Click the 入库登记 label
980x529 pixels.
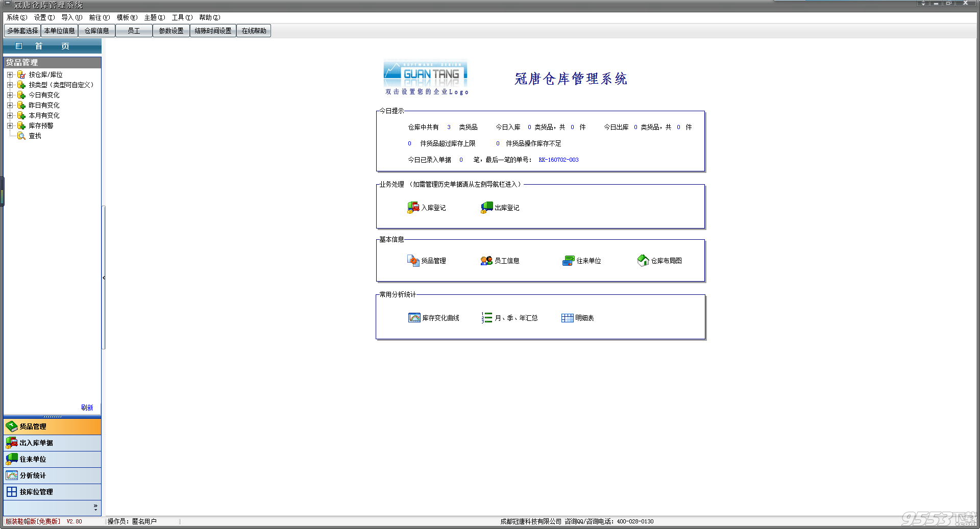point(434,208)
